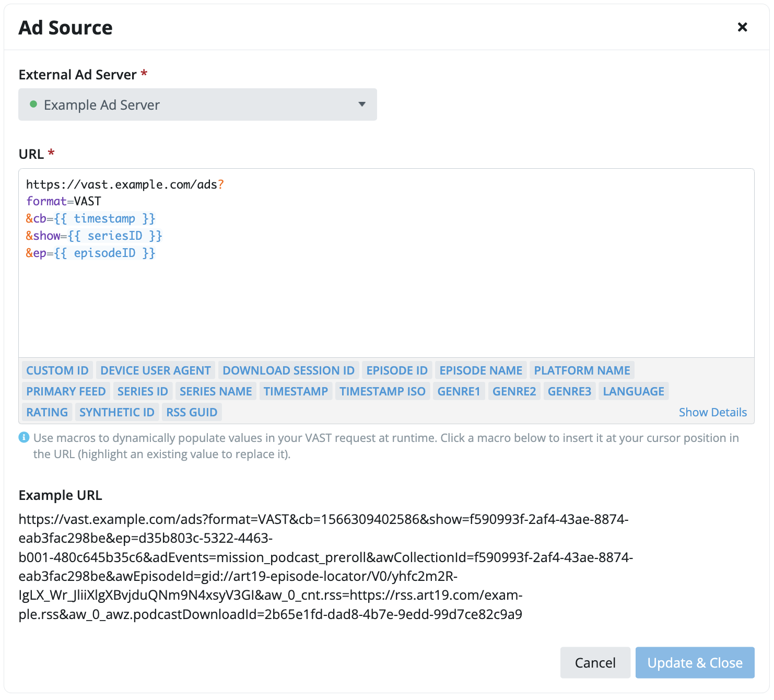Insert the EPISODE ID macro
The image size is (774, 700).
pyautogui.click(x=397, y=370)
